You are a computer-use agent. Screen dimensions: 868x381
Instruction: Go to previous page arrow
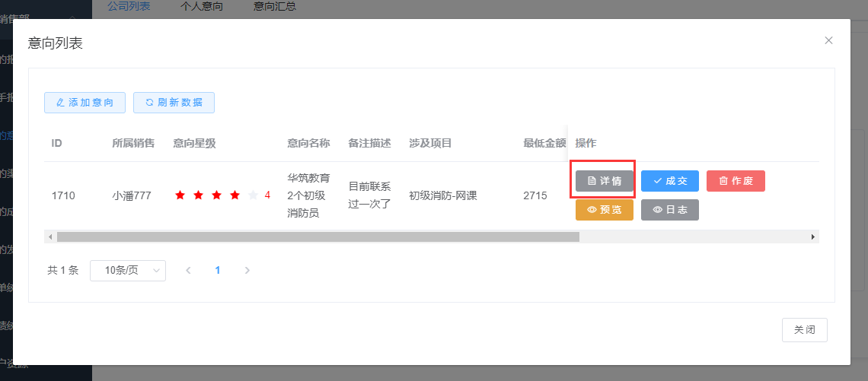coord(188,271)
